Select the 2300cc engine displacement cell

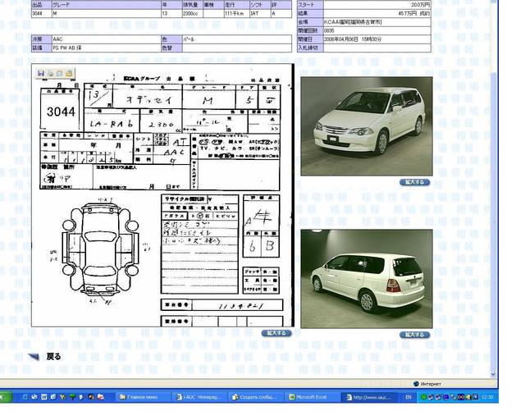(192, 13)
